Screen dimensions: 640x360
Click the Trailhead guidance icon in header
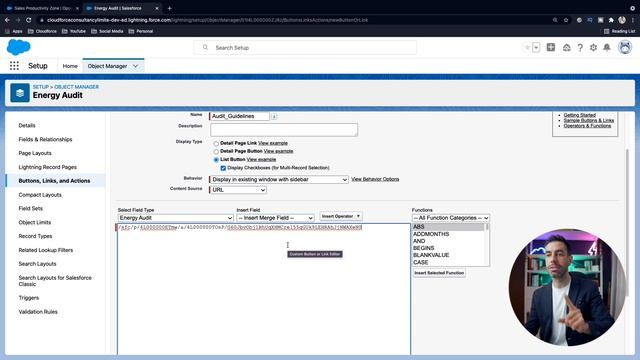(567, 48)
